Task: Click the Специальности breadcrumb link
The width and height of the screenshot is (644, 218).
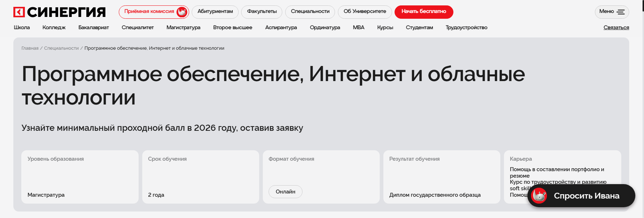Action: (61, 48)
